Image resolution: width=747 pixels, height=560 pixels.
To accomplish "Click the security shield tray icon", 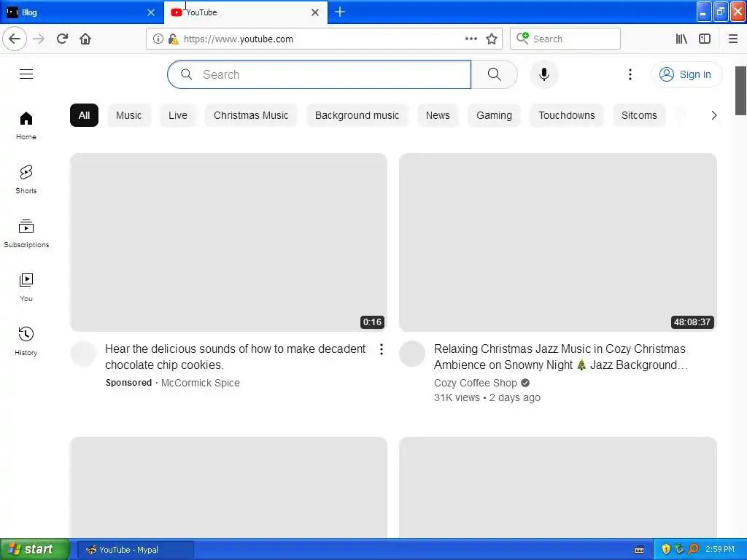I will coord(666,549).
